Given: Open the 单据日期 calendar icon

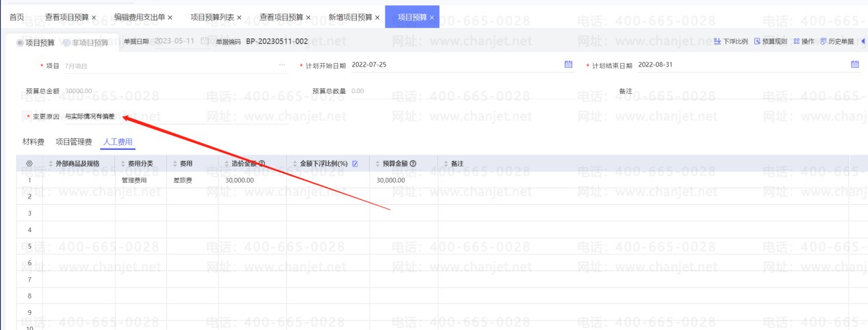Looking at the screenshot, I should [205, 42].
